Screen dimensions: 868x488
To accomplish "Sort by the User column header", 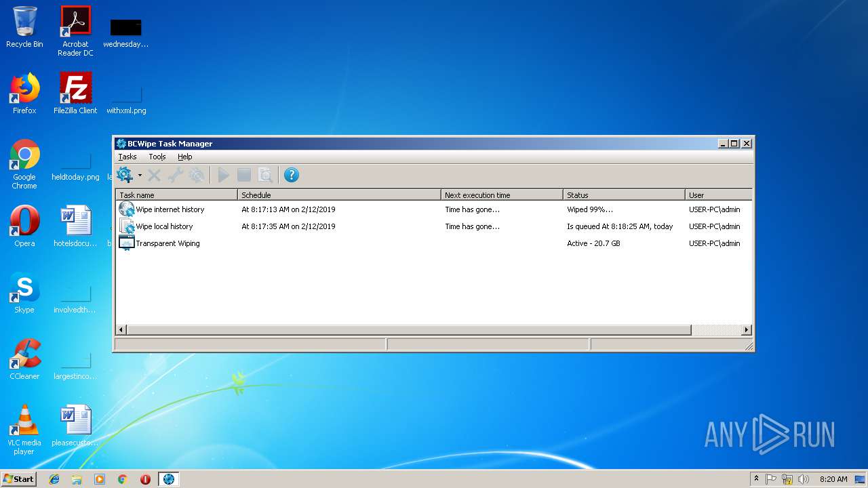I will coord(719,195).
